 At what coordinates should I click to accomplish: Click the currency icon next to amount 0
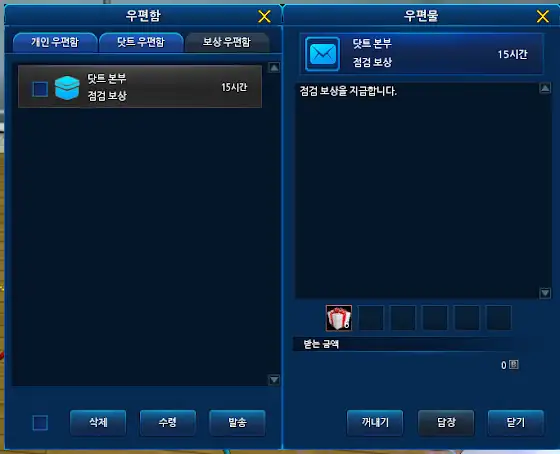[x=514, y=365]
